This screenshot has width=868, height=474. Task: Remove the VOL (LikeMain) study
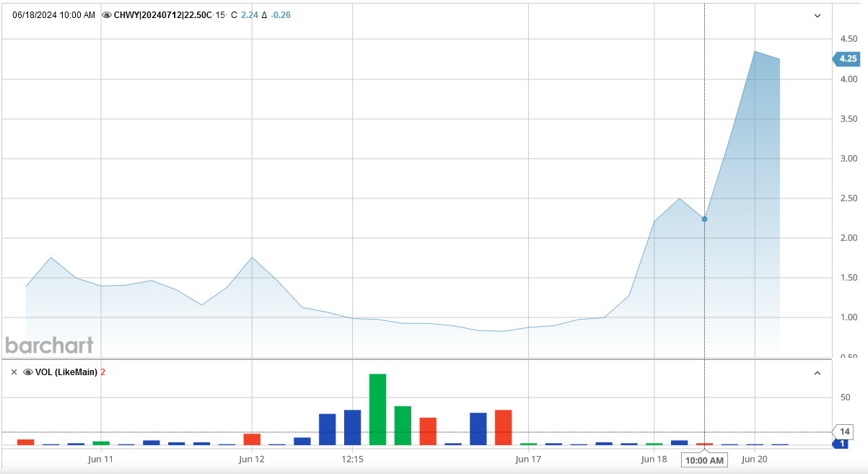click(x=14, y=372)
